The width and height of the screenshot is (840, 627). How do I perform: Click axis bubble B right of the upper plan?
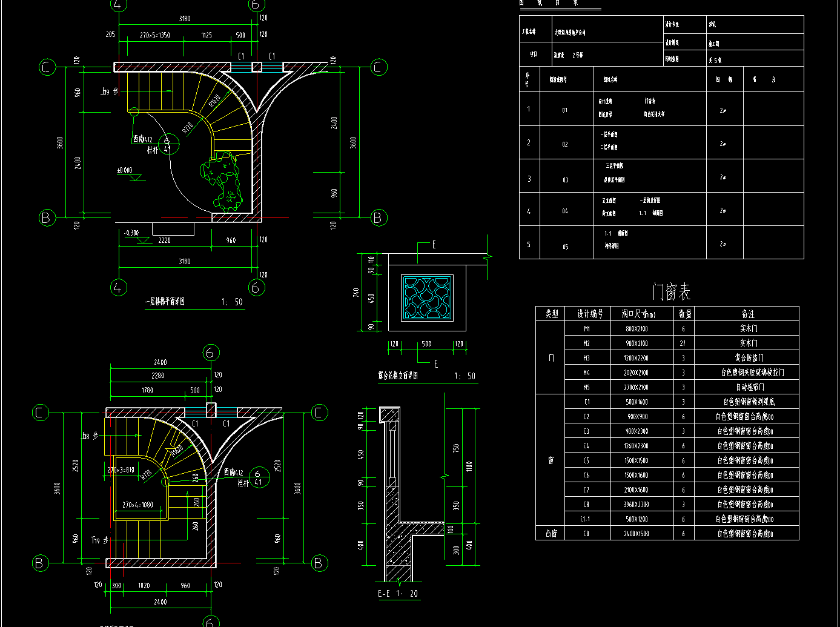coord(379,217)
